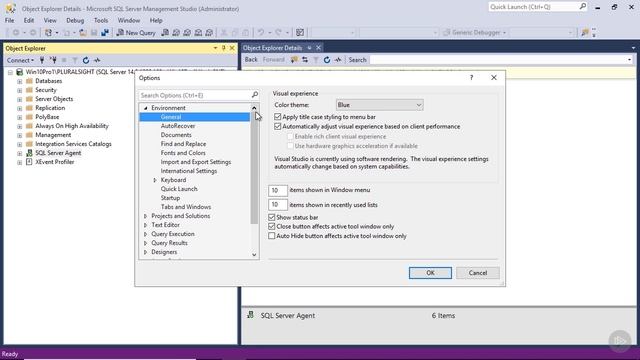Open the Edit menu
The image size is (640, 360).
(x=29, y=20)
